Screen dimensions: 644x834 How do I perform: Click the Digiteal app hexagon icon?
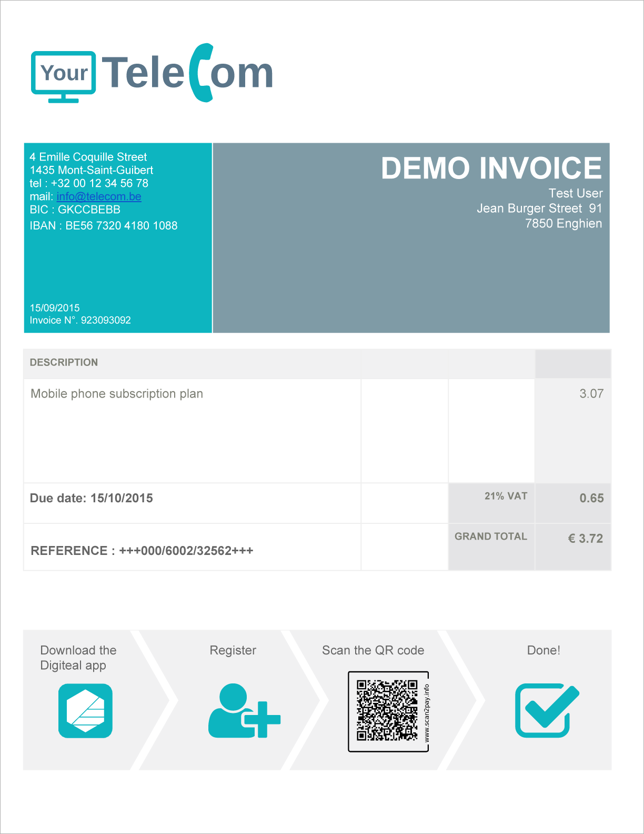click(85, 711)
